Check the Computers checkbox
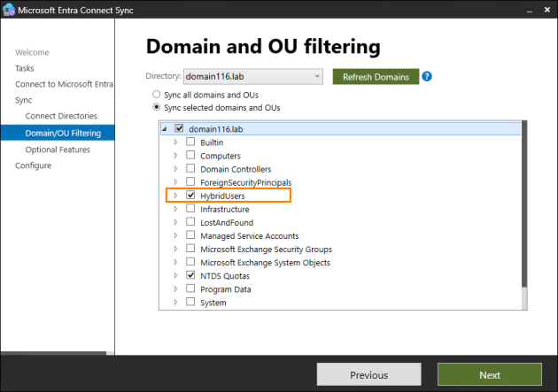The image size is (558, 392). (190, 155)
